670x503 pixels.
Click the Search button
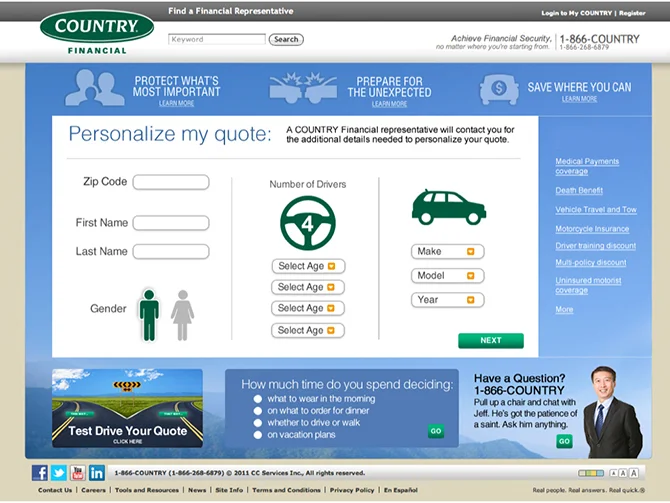pos(286,39)
